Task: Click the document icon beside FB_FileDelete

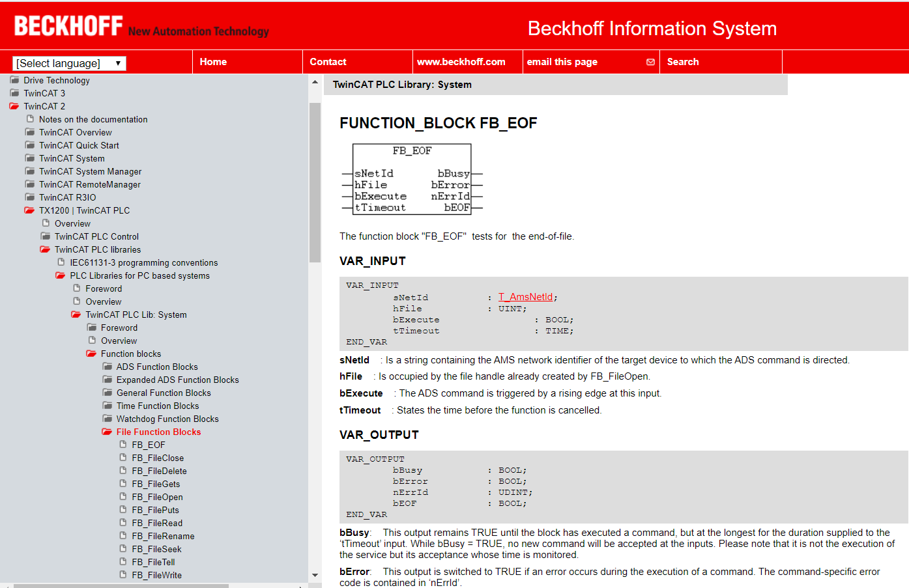Action: pyautogui.click(x=123, y=470)
